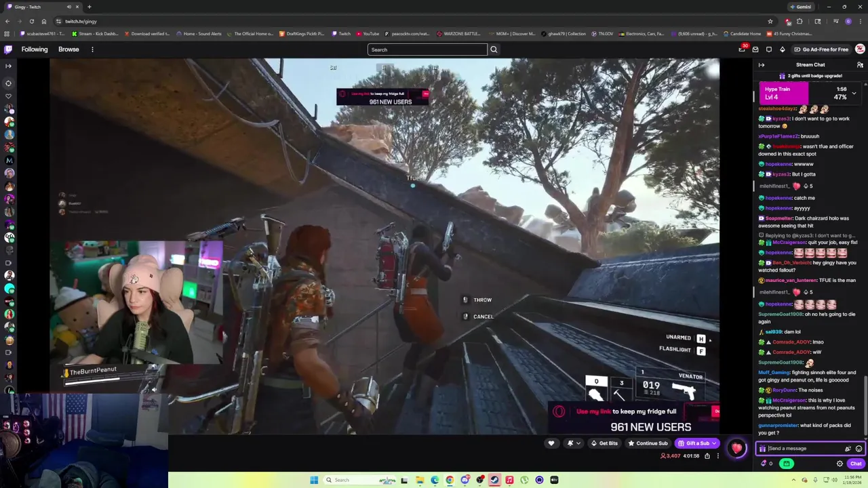868x488 pixels.
Task: Click the search magnifier button
Action: (x=494, y=49)
